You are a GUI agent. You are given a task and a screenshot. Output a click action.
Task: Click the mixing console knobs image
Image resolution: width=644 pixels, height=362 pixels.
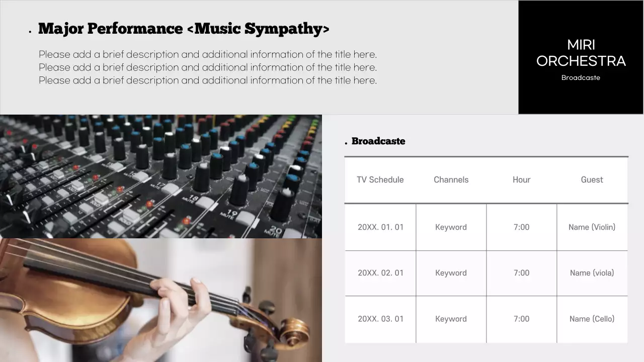(x=161, y=175)
